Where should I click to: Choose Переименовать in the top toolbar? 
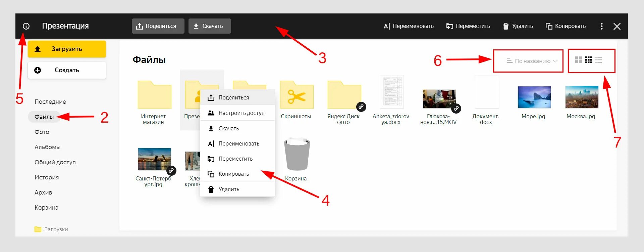pyautogui.click(x=409, y=26)
